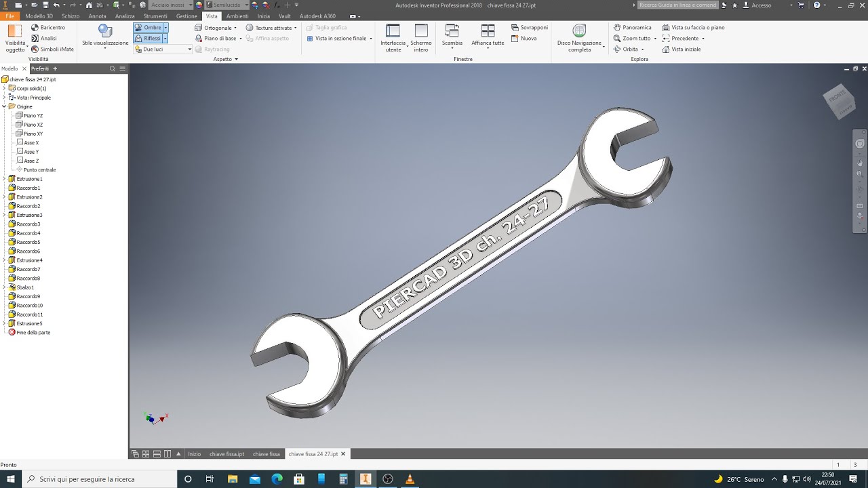The width and height of the screenshot is (868, 488).
Task: Open the Windows Start menu
Action: tap(10, 479)
